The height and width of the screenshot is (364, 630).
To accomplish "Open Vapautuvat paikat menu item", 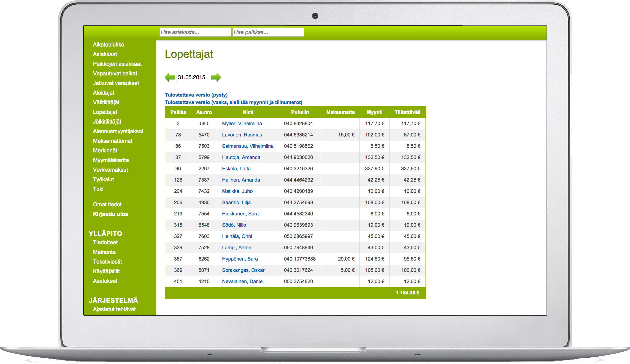I will tap(115, 73).
